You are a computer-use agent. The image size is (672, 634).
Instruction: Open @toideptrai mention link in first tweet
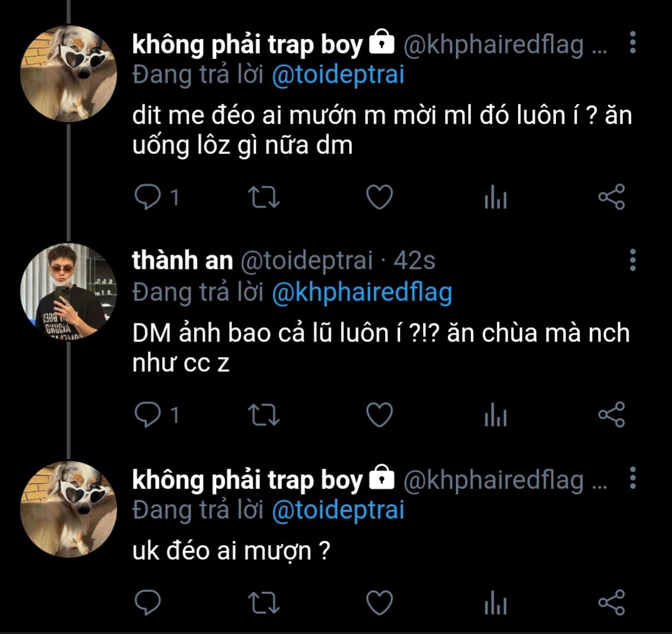[338, 75]
